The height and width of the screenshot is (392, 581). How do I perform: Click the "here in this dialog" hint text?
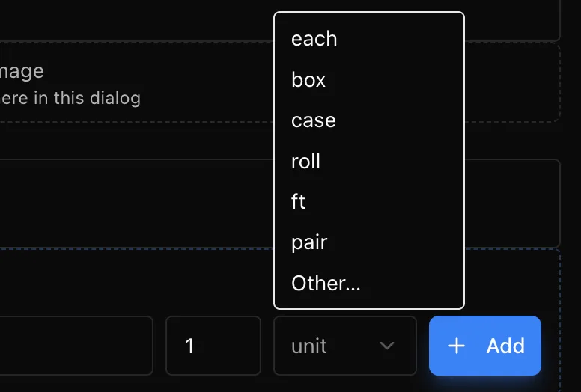(x=70, y=99)
